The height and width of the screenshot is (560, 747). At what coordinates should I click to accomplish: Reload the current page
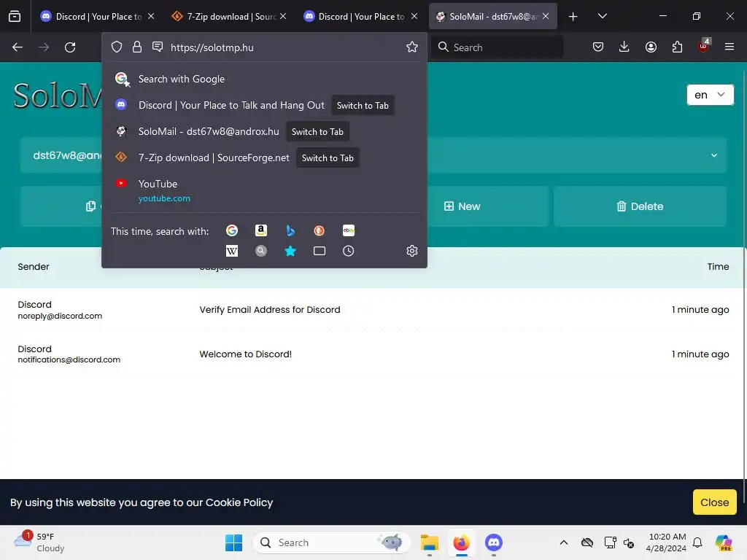(70, 47)
